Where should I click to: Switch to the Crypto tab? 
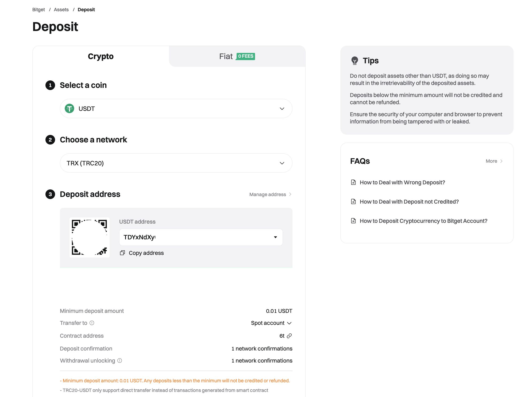pyautogui.click(x=101, y=56)
